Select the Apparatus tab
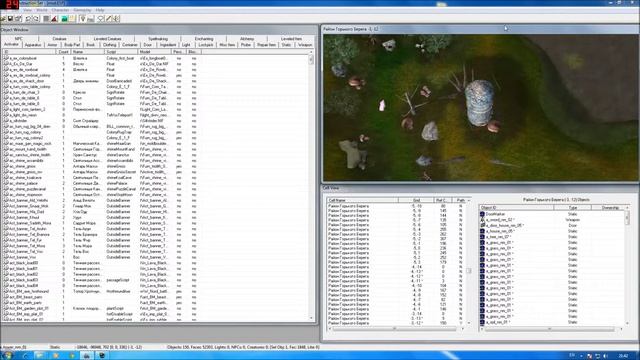Screen dimensions: 640x360 point(33,45)
